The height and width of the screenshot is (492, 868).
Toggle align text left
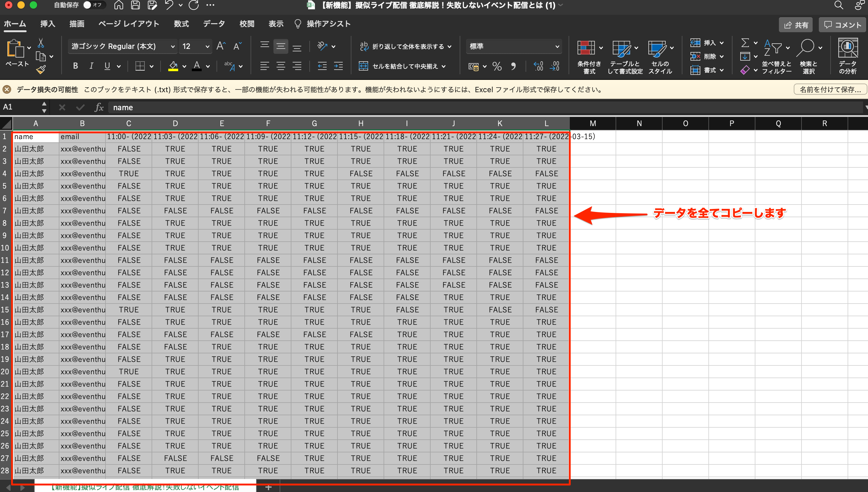(x=264, y=66)
